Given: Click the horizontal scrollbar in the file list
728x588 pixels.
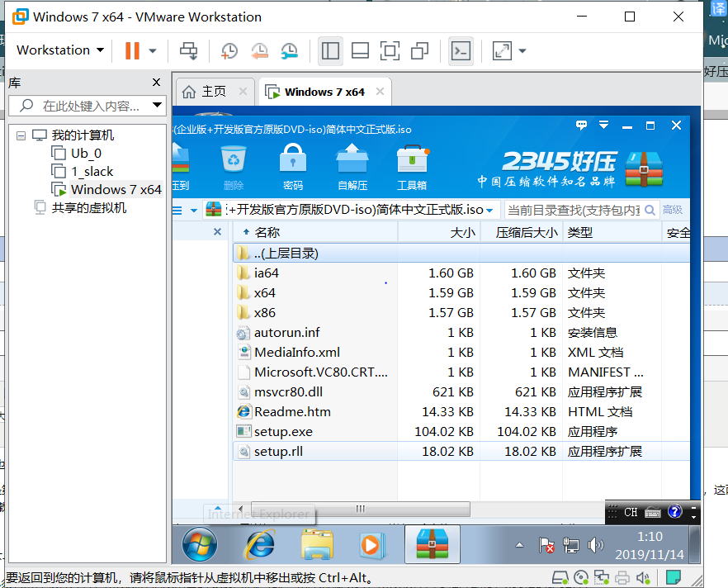Looking at the screenshot, I should pos(360,509).
